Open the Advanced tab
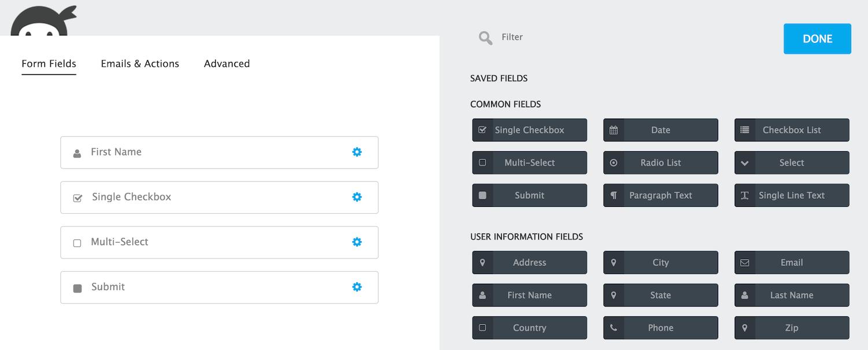868x350 pixels. [227, 64]
